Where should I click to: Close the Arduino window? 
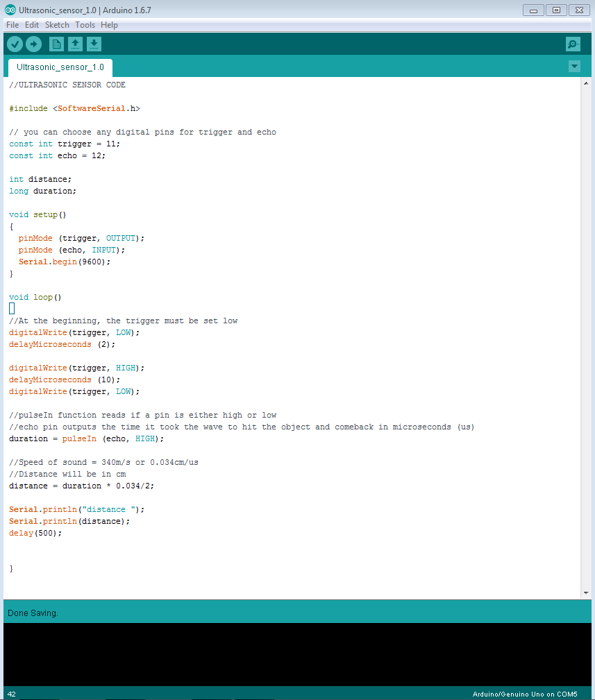coord(579,10)
